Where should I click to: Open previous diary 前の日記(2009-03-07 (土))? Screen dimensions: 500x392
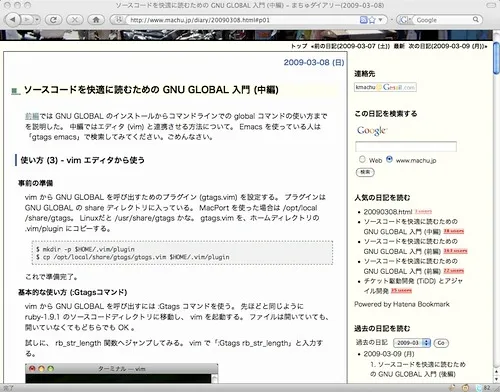coord(350,46)
